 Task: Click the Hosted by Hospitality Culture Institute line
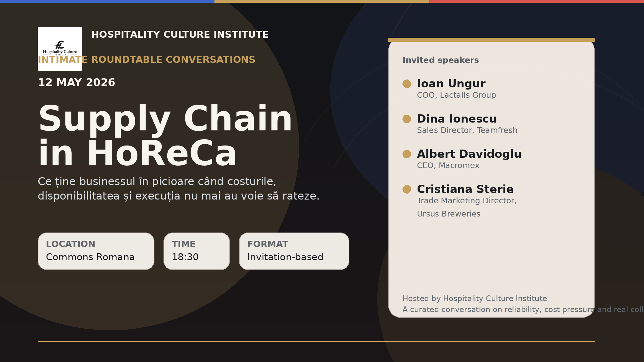coord(475,299)
